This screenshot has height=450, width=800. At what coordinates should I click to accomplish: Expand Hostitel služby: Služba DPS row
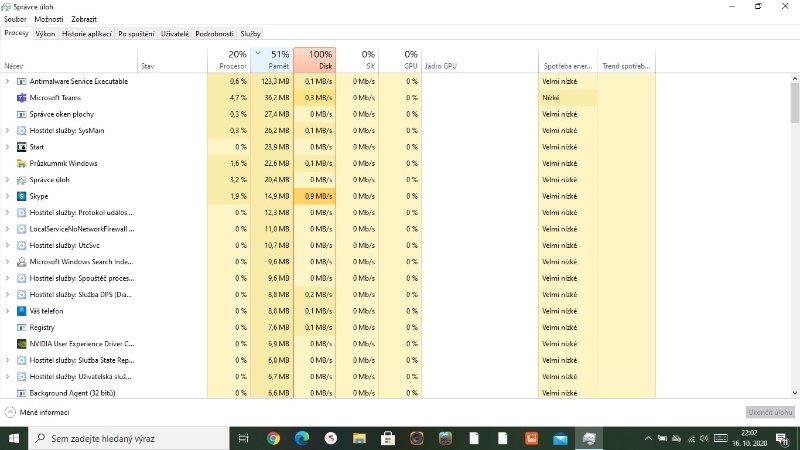coord(8,294)
